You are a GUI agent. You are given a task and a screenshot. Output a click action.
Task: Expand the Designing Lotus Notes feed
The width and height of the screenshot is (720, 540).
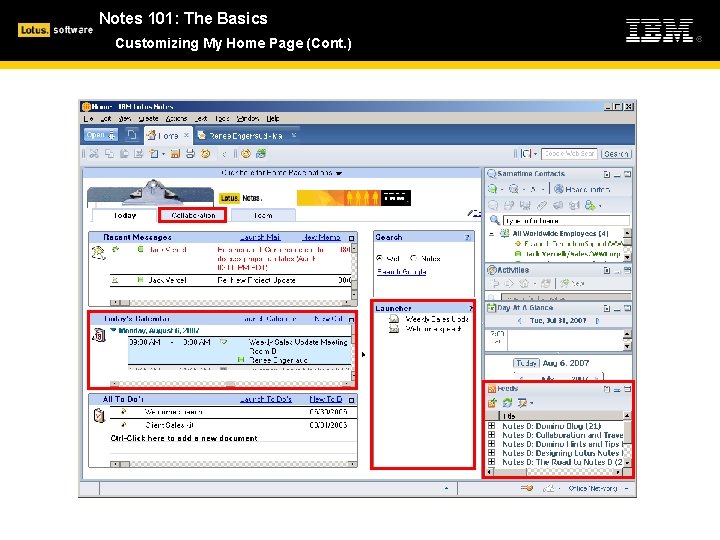(x=491, y=453)
